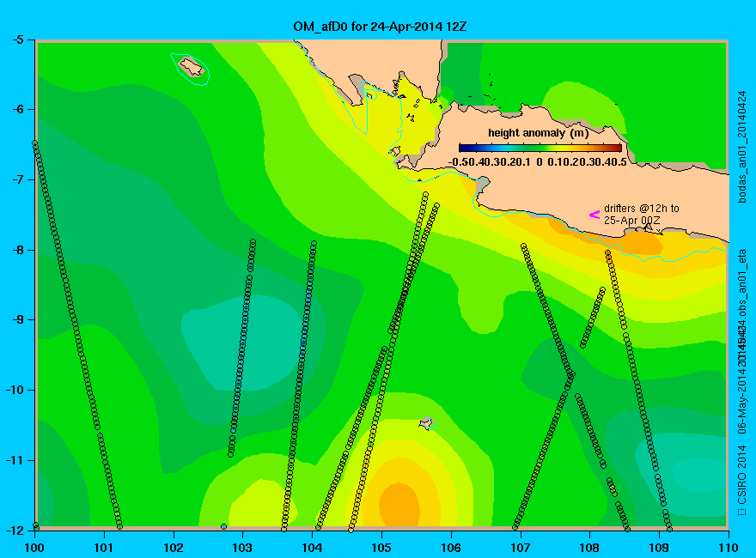Click the x-axis label "102"
The width and height of the screenshot is (756, 558).
[x=173, y=548]
